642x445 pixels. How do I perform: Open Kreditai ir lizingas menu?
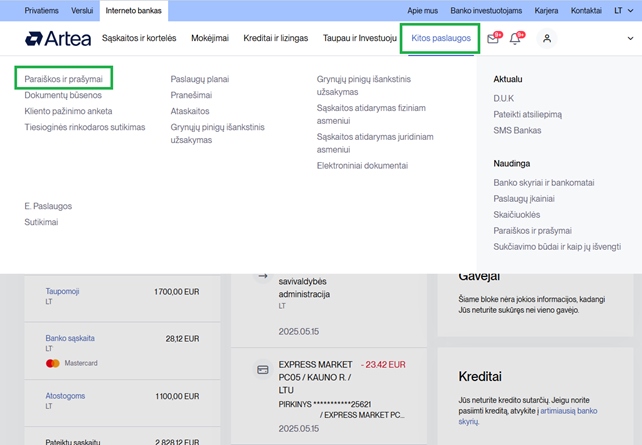276,38
